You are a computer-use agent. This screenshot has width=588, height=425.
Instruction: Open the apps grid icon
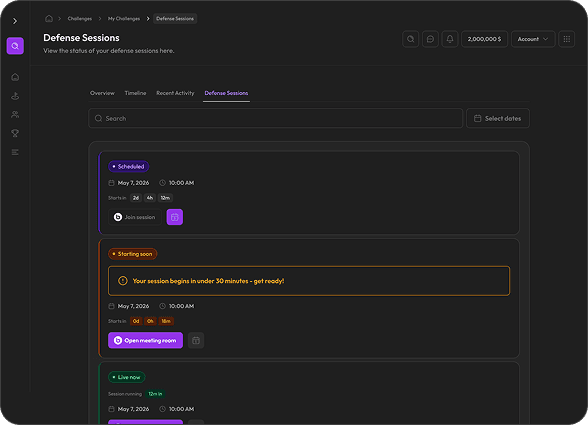(x=567, y=39)
